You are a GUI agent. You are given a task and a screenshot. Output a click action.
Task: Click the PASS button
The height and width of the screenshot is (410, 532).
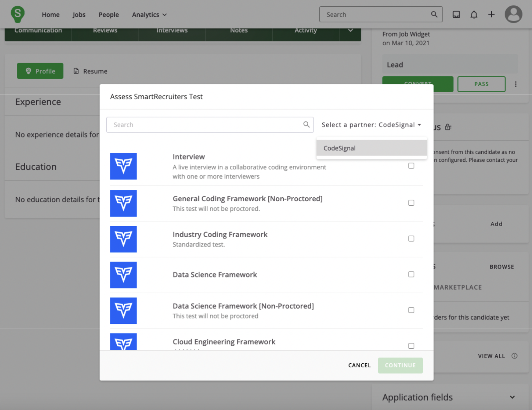[481, 84]
